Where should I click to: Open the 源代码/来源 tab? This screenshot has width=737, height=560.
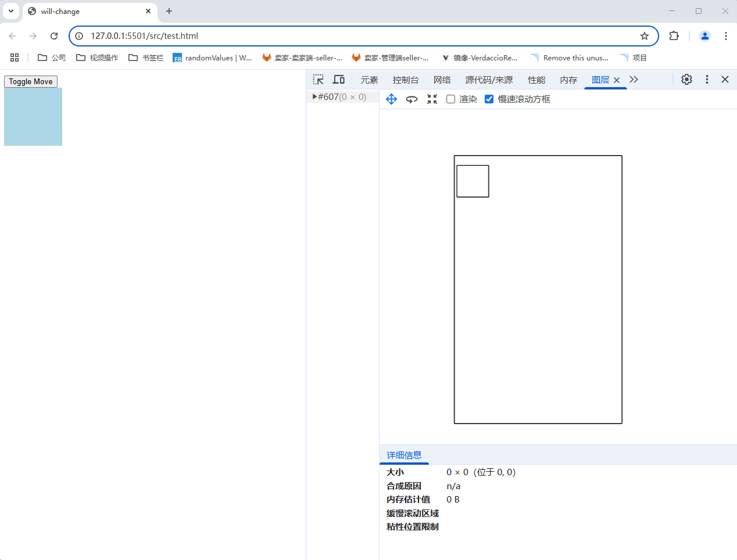(x=489, y=80)
